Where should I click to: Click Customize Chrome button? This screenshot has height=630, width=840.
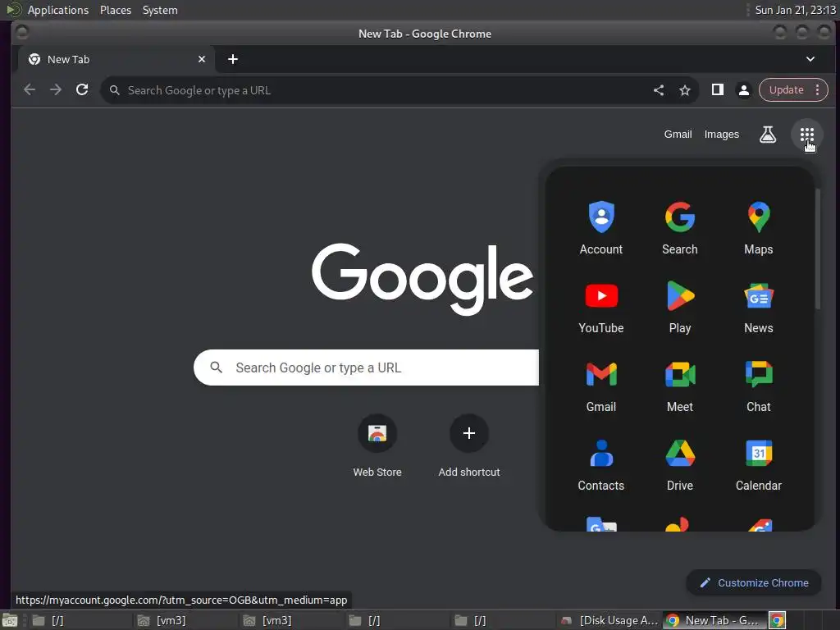[x=754, y=582]
